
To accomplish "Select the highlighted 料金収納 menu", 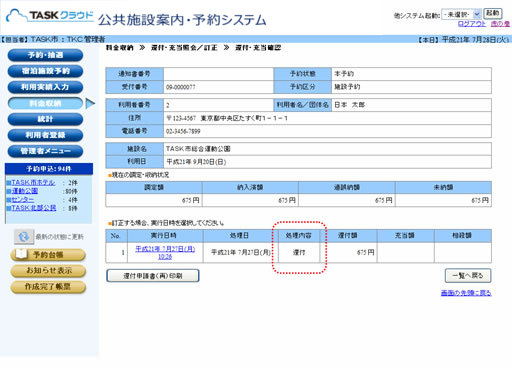I will point(45,103).
